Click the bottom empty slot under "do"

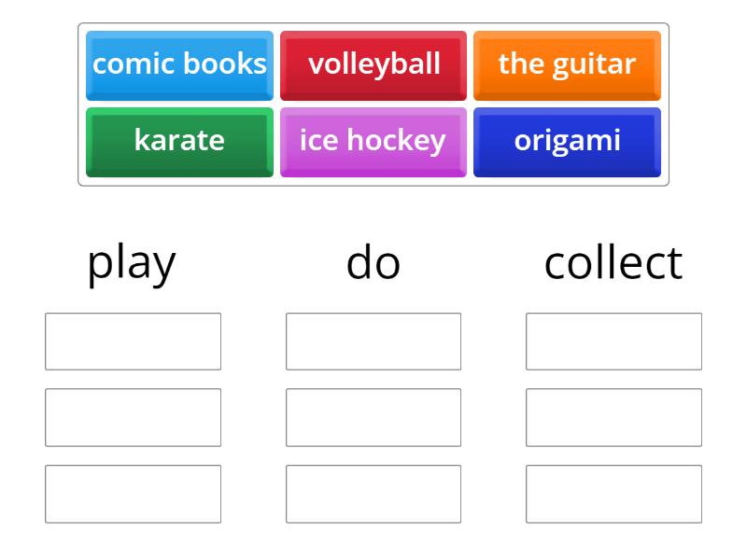click(373, 493)
